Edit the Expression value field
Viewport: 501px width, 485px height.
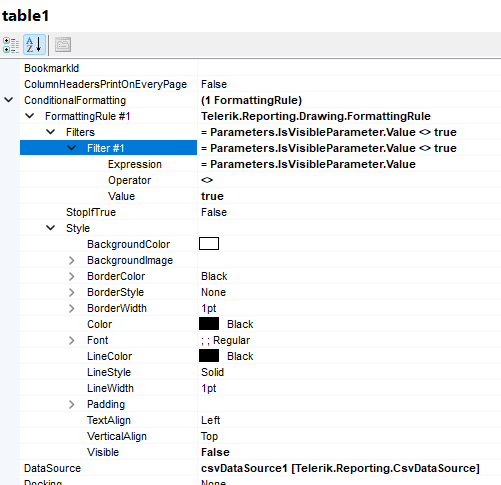tap(349, 164)
